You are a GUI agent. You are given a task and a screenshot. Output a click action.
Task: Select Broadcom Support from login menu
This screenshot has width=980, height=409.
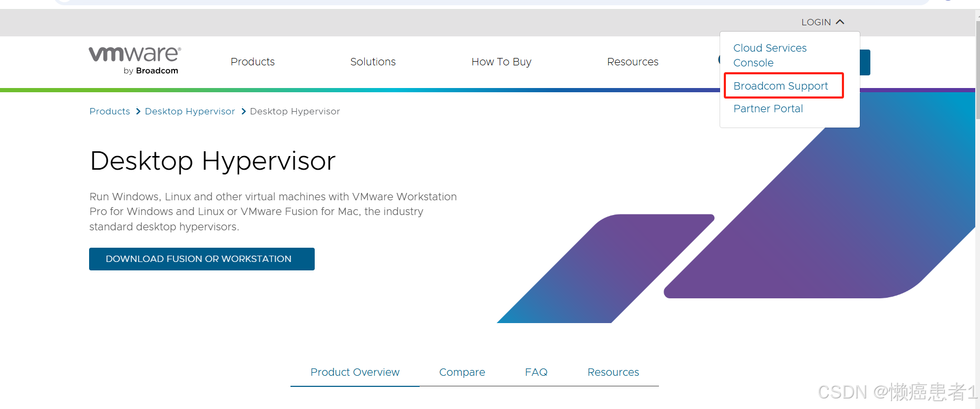click(x=781, y=86)
